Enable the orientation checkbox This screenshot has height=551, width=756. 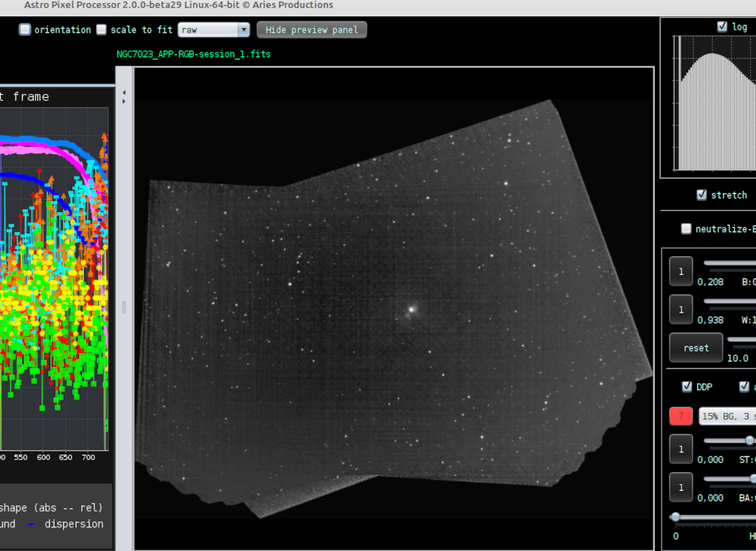[x=24, y=30]
